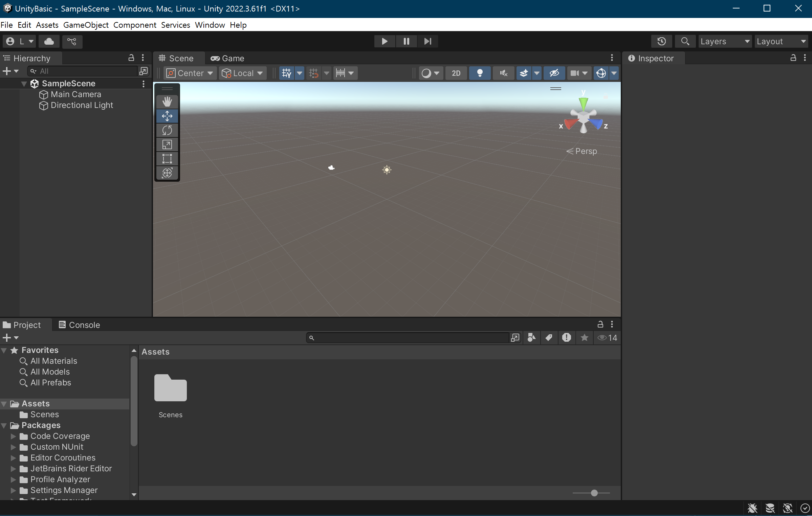Select the Hand view tool

tap(167, 102)
